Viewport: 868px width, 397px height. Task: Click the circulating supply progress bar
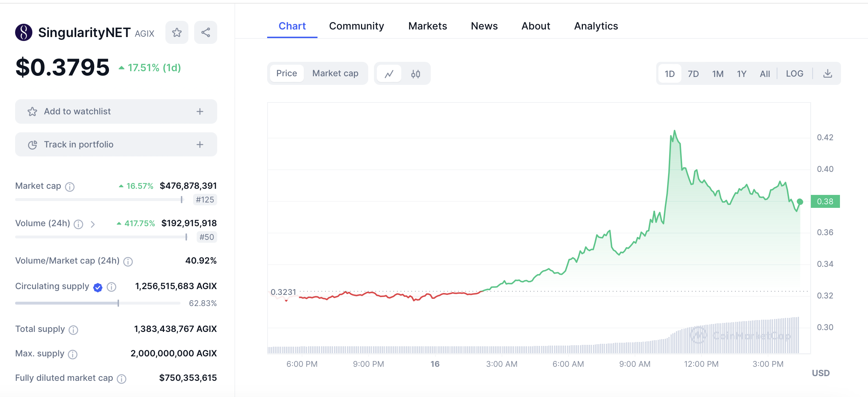coord(97,303)
